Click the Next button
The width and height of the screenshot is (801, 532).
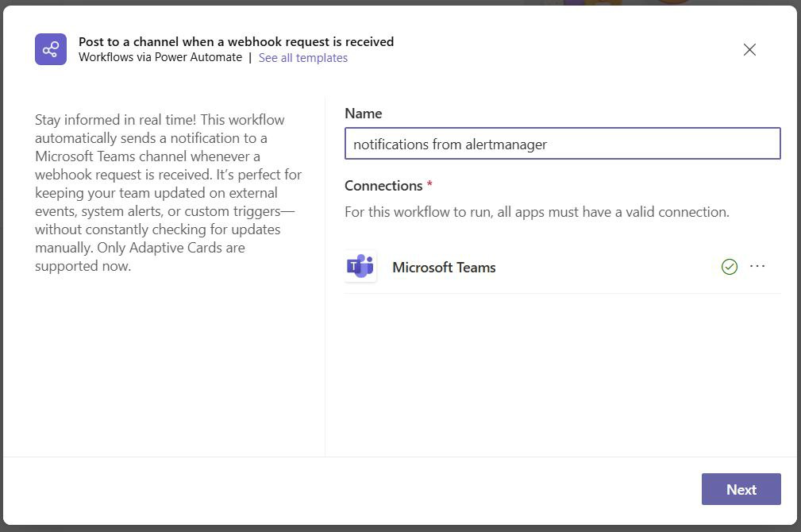click(x=741, y=489)
